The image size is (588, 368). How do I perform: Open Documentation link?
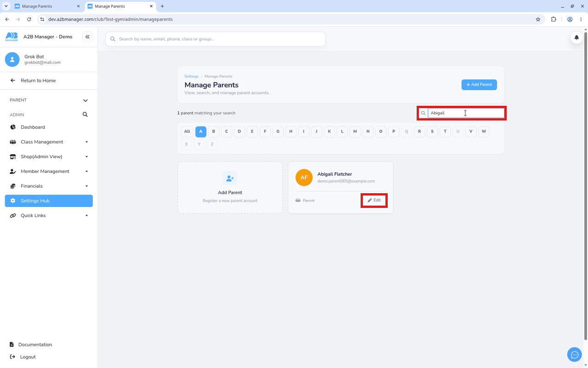pyautogui.click(x=35, y=345)
